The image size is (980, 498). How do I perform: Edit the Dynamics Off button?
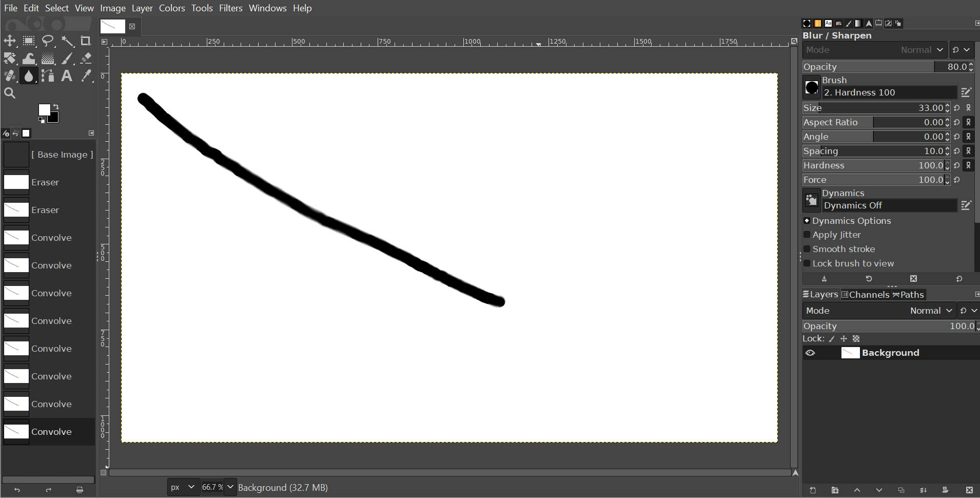point(966,205)
